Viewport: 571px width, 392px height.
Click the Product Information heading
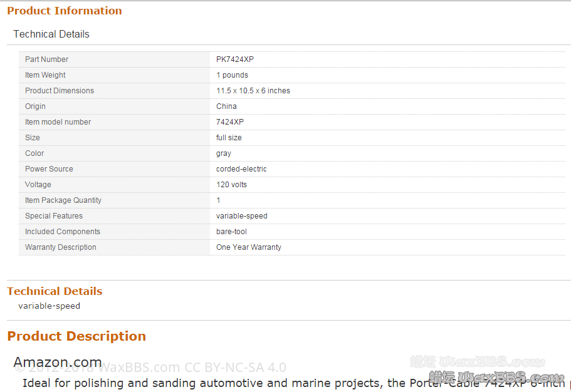65,11
